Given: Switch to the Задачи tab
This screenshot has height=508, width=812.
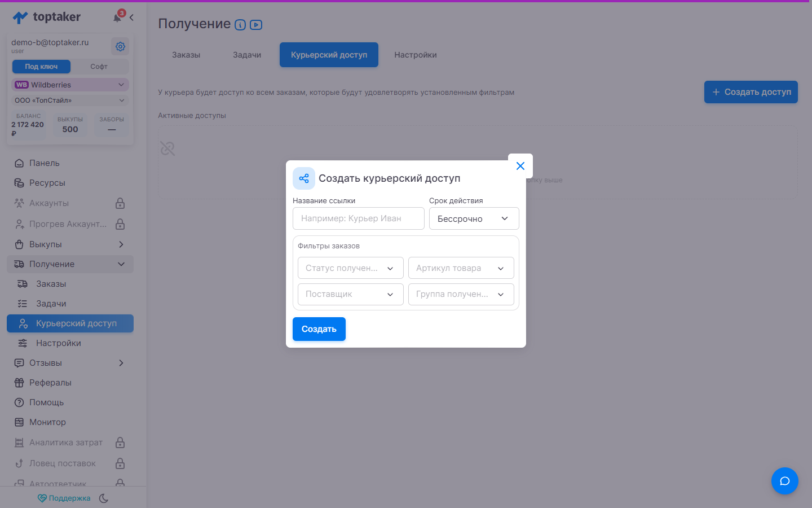Looking at the screenshot, I should [247, 55].
